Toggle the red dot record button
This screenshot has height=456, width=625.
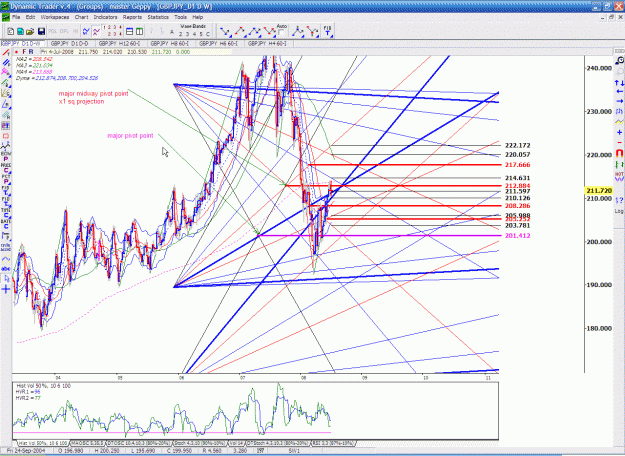16,52
